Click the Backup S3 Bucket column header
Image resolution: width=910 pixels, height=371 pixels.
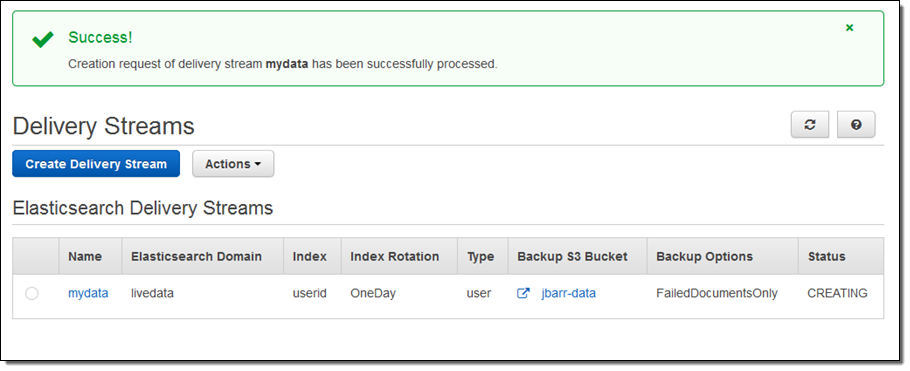pos(572,256)
